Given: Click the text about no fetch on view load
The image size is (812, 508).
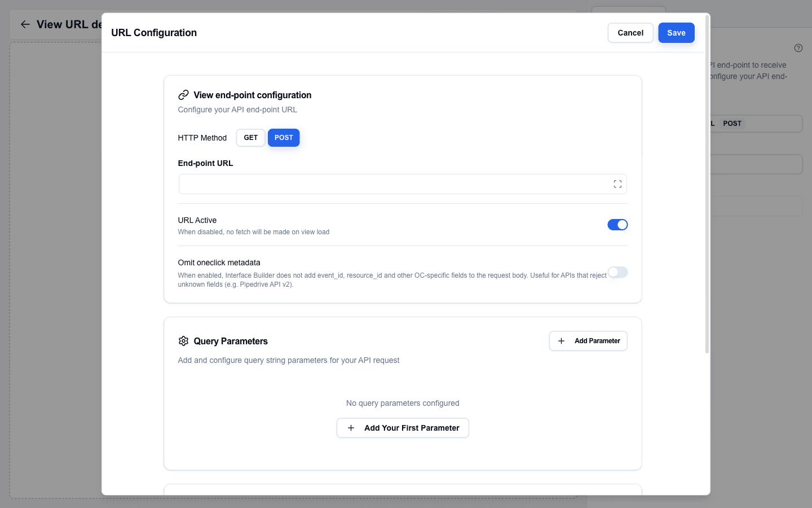Looking at the screenshot, I should coord(254,232).
